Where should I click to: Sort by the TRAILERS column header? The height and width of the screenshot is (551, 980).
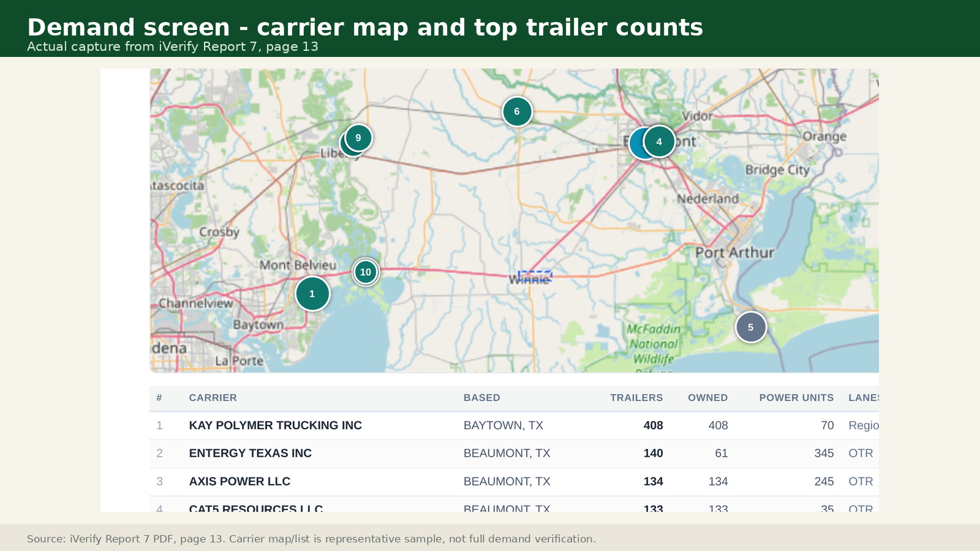pyautogui.click(x=636, y=398)
